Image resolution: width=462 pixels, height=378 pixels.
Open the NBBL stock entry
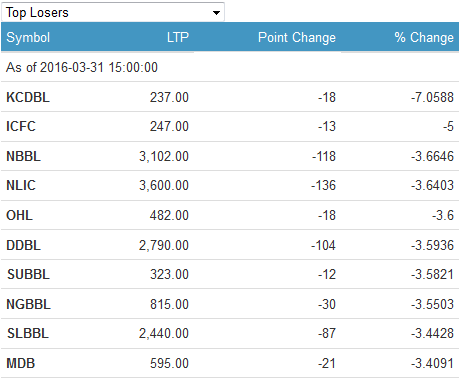click(x=23, y=156)
